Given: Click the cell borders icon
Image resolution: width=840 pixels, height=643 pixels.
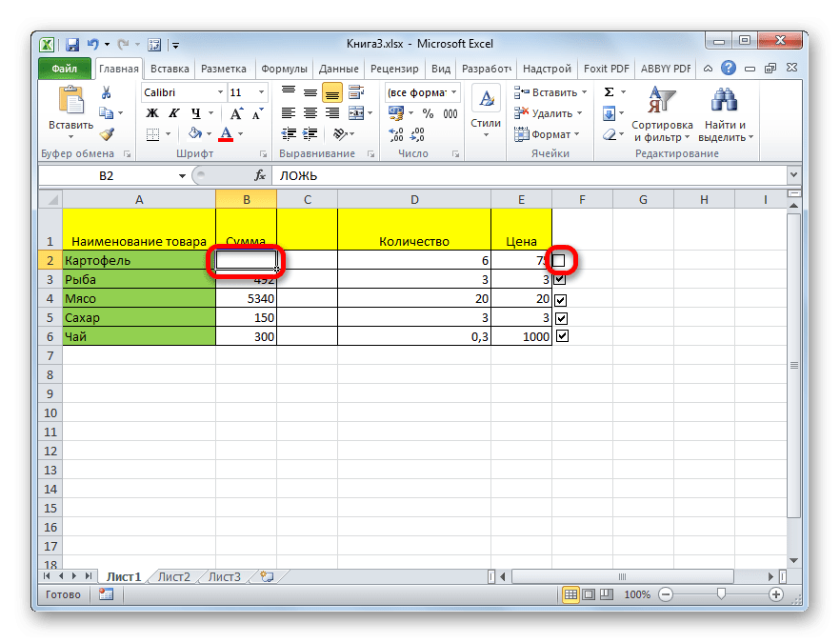Looking at the screenshot, I should tap(152, 134).
